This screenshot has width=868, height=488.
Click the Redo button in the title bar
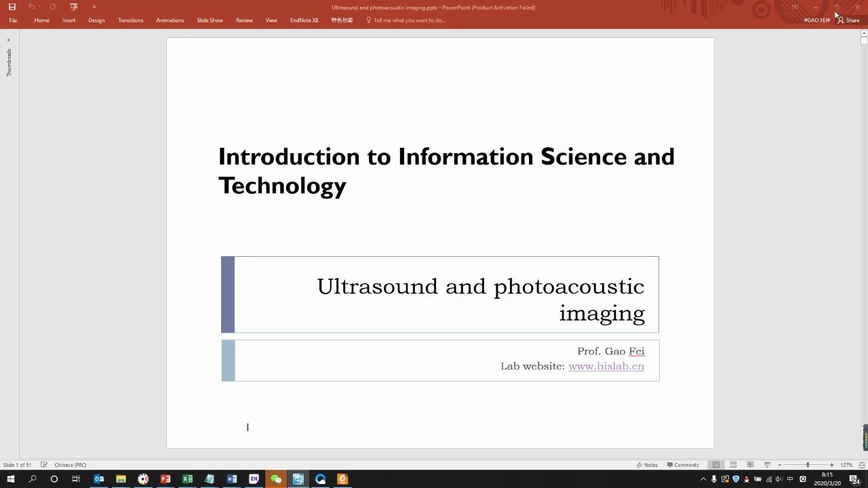(x=52, y=7)
